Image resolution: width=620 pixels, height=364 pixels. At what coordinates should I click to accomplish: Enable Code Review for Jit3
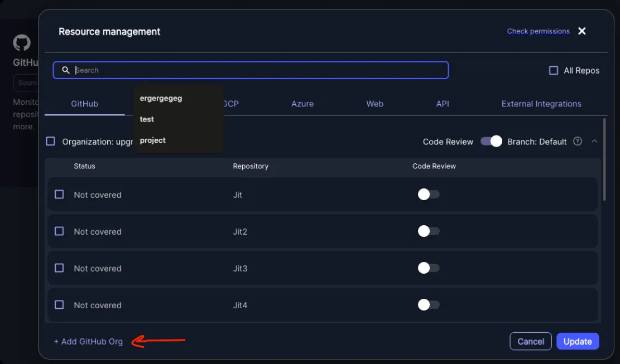click(x=429, y=268)
